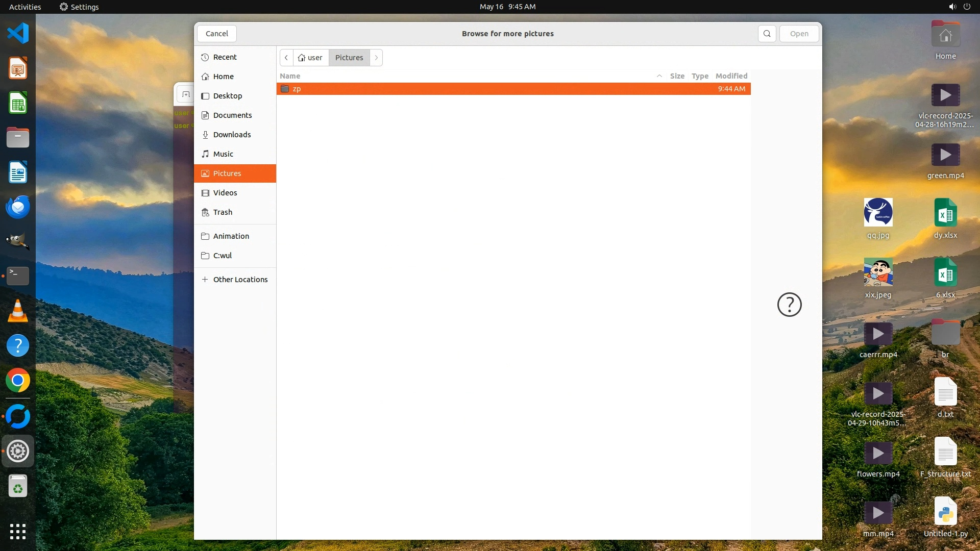Open Other Locations in the sidebar
Viewport: 980px width, 551px height.
pos(240,280)
